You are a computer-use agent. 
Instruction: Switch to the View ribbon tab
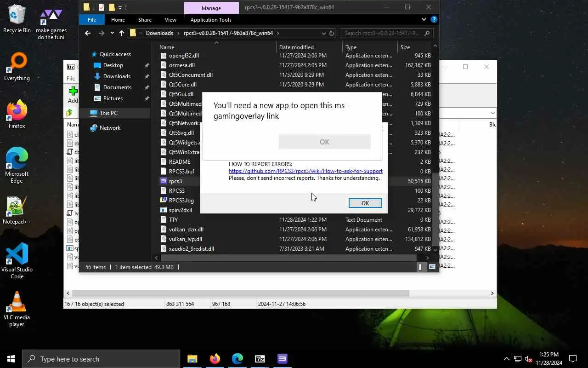click(170, 20)
